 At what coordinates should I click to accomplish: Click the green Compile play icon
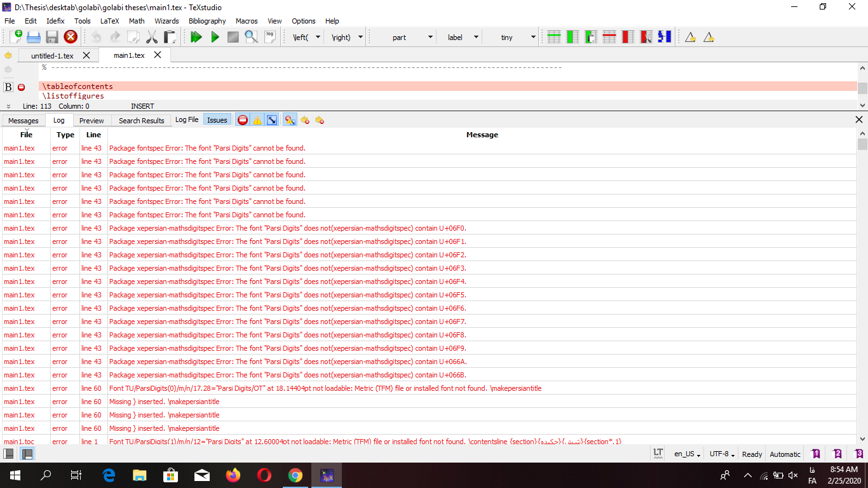(215, 37)
